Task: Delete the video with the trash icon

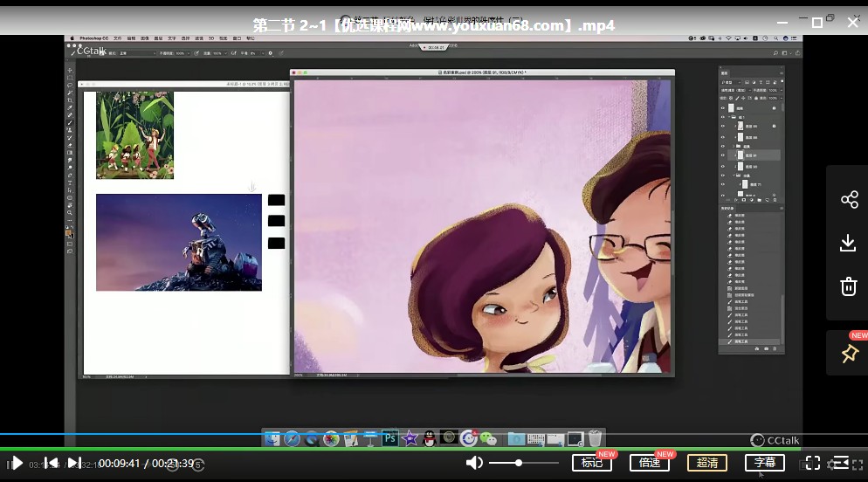Action: pos(849,286)
